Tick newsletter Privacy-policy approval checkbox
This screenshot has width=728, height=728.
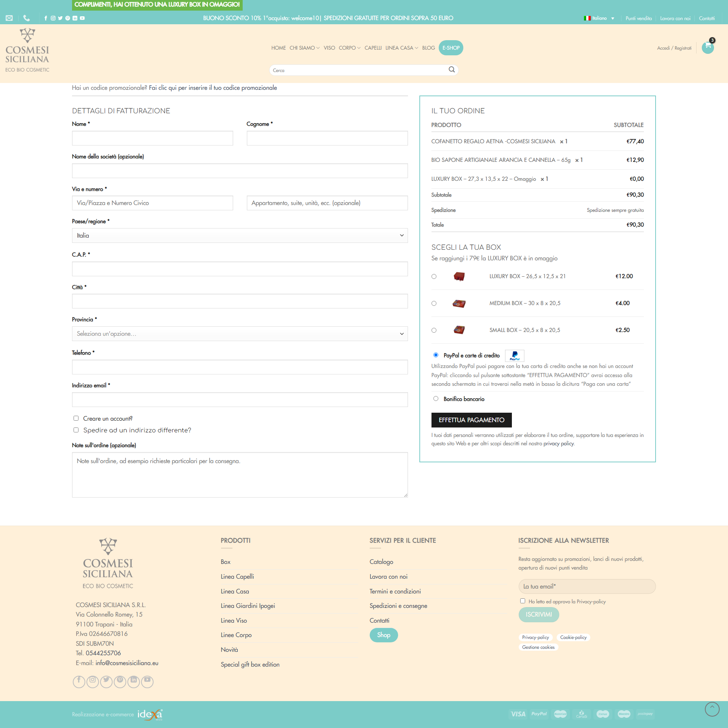523,601
